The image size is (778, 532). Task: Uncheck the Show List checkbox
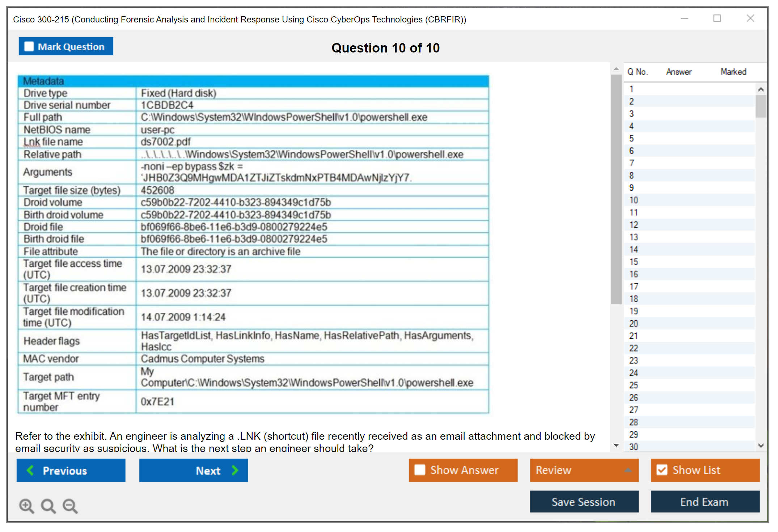(x=662, y=470)
